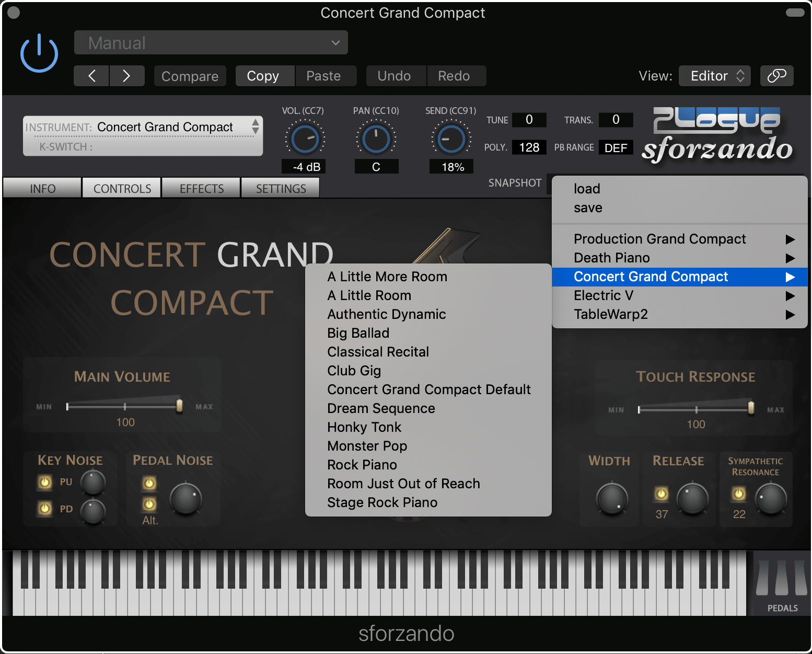Choose save from the snapshot menu
Viewport: 812px width, 654px height.
[x=680, y=208]
